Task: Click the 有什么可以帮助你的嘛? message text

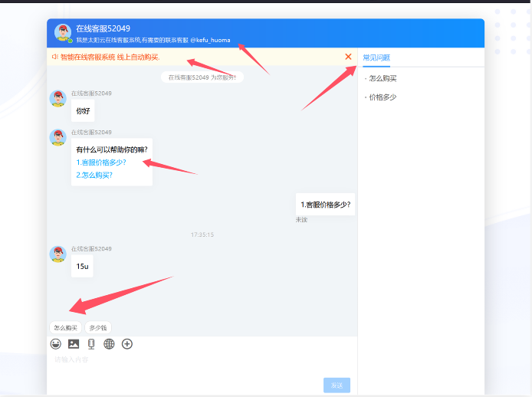Action: (112, 149)
